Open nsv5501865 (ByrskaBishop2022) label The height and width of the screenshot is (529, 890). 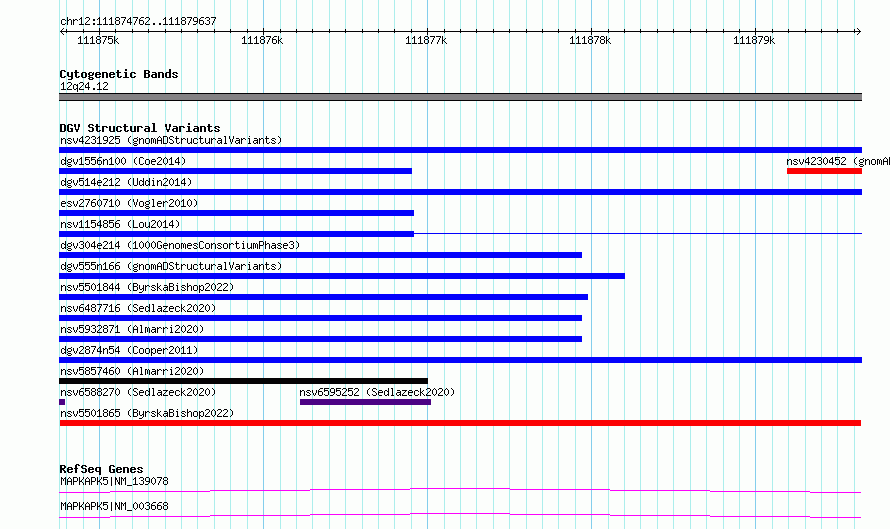(x=147, y=413)
